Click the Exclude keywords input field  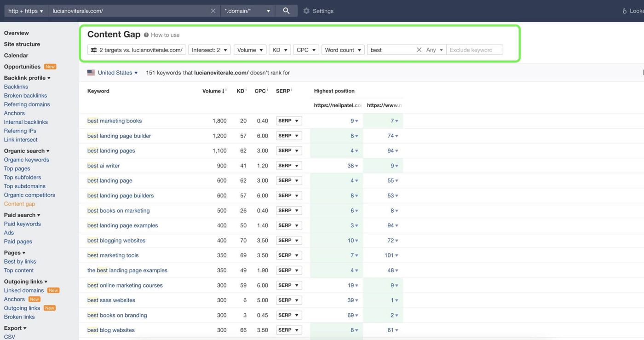pyautogui.click(x=474, y=50)
